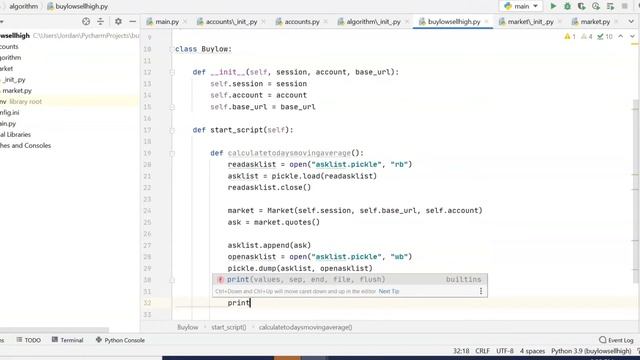640x360 pixels.
Task: Click the Buylow breadcrumb
Action: tap(187, 327)
